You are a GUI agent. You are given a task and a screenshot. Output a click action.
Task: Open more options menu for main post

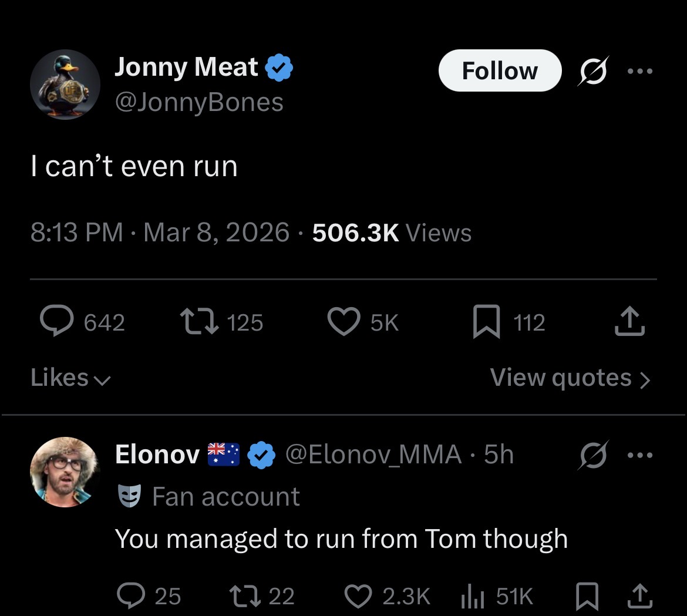pyautogui.click(x=639, y=71)
